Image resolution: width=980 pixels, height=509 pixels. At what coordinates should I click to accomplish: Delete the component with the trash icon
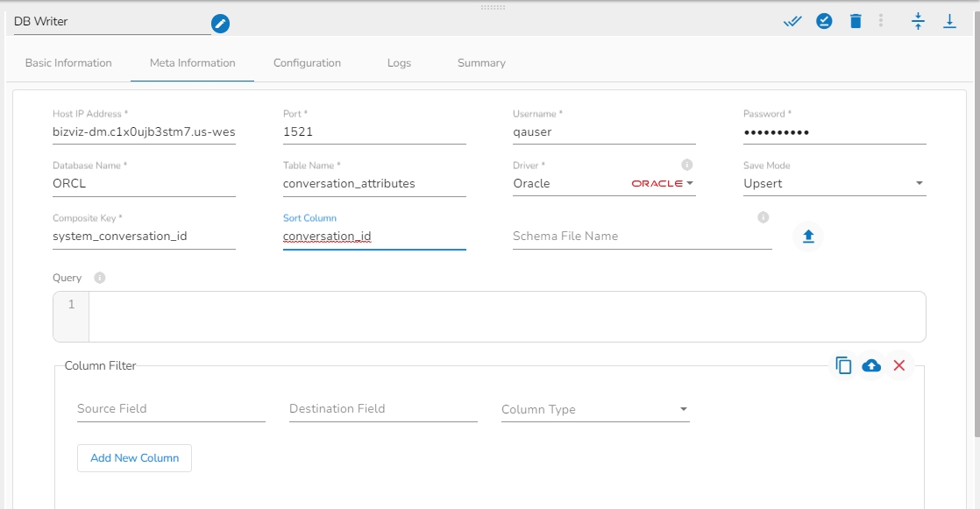tap(856, 22)
